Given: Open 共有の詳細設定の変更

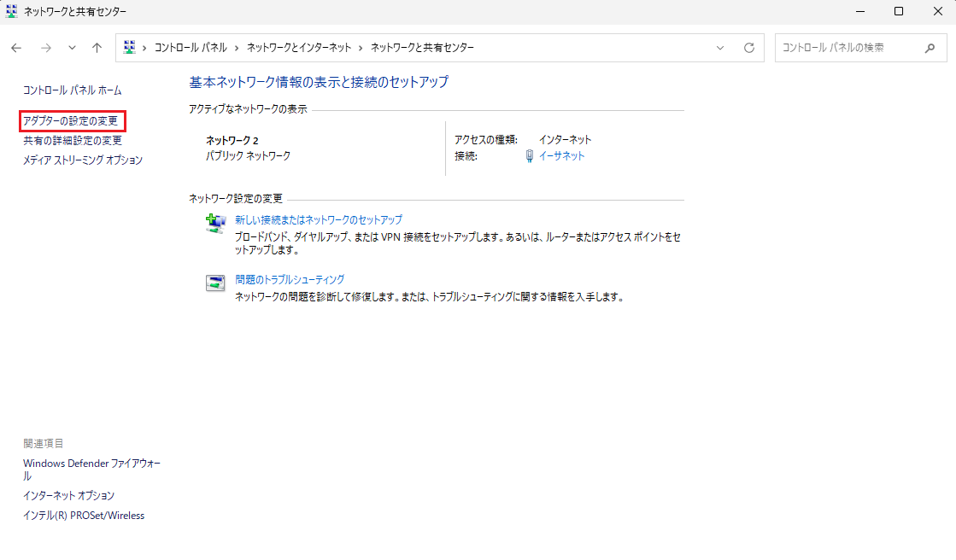Looking at the screenshot, I should (73, 140).
